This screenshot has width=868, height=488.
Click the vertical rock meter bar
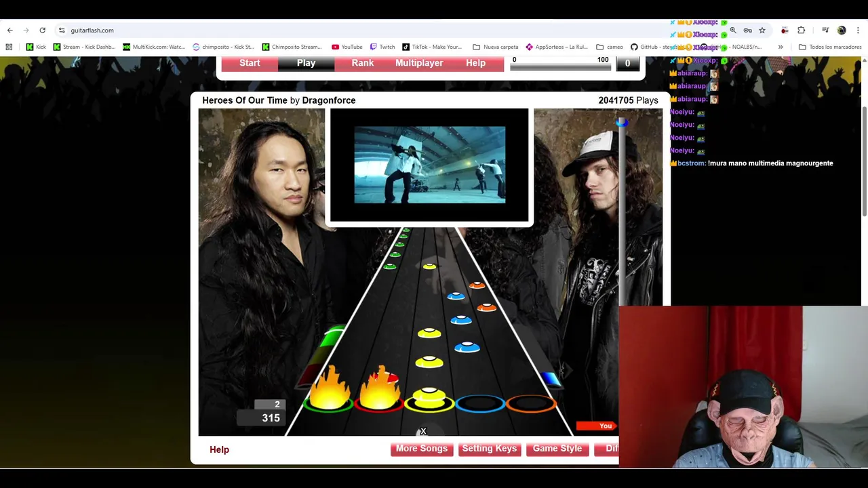click(622, 213)
